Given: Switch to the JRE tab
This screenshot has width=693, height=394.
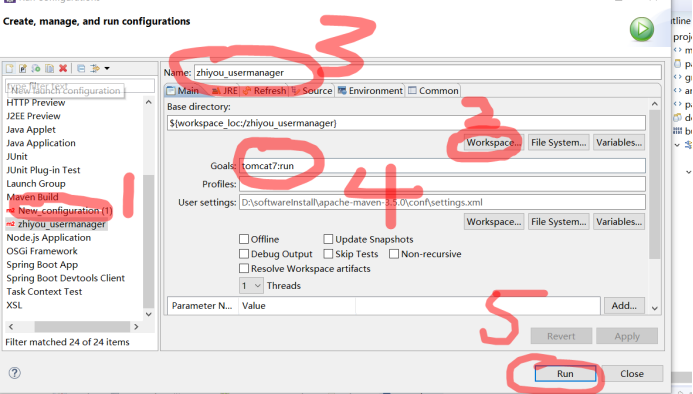Looking at the screenshot, I should tap(225, 91).
